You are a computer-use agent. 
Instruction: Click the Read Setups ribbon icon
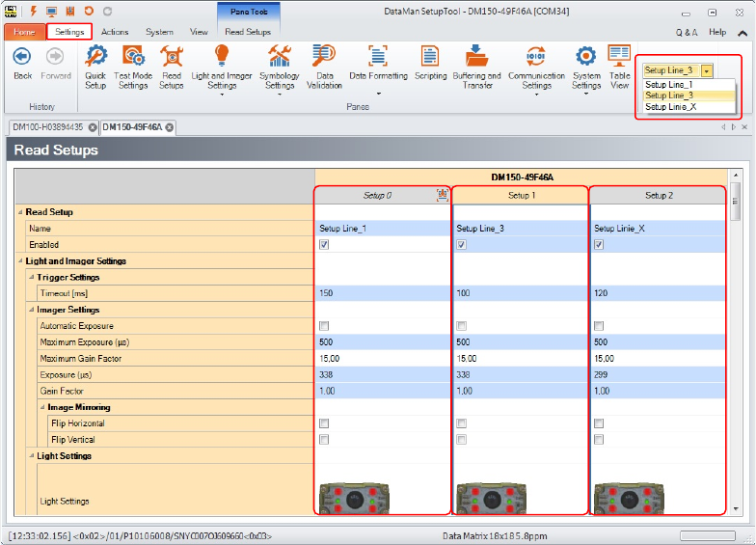coord(172,66)
